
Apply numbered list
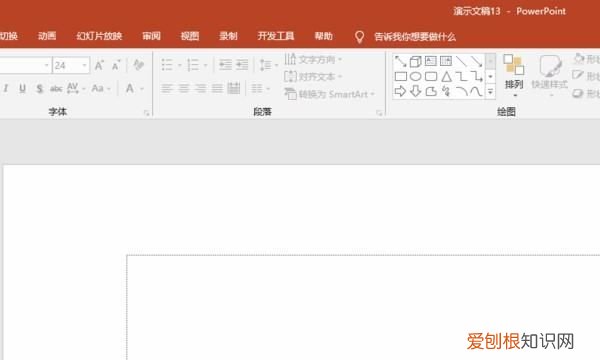[x=193, y=65]
